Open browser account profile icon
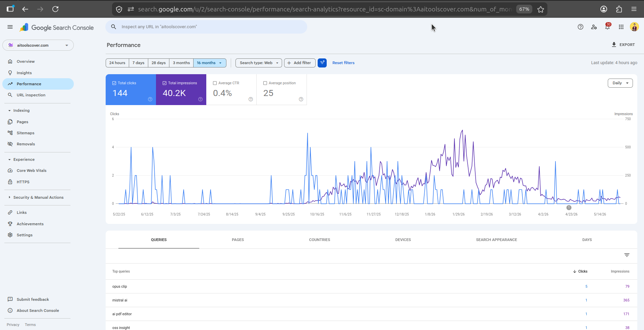The image size is (644, 330). (x=604, y=9)
